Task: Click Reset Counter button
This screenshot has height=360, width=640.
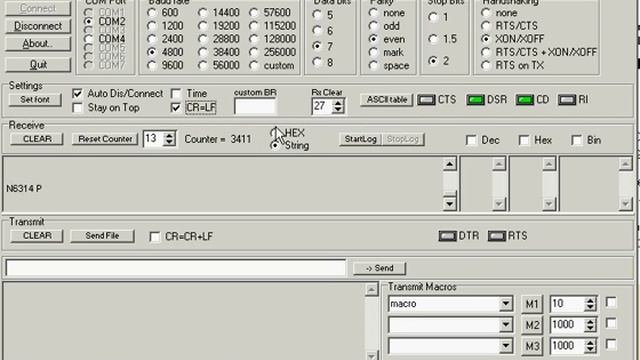Action: pos(105,139)
